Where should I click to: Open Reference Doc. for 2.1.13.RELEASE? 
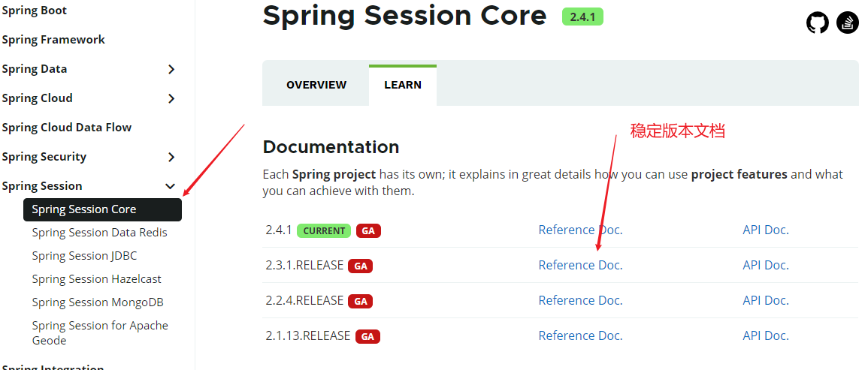pyautogui.click(x=580, y=335)
